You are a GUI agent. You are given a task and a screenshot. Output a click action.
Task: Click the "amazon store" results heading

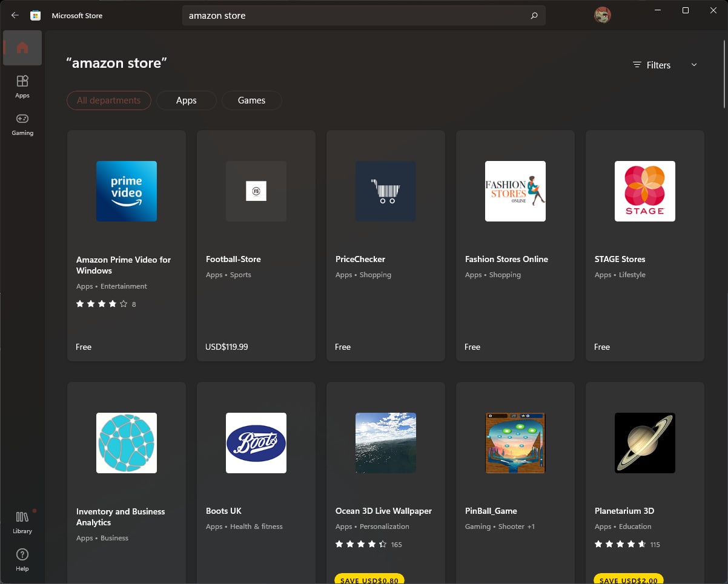(116, 62)
